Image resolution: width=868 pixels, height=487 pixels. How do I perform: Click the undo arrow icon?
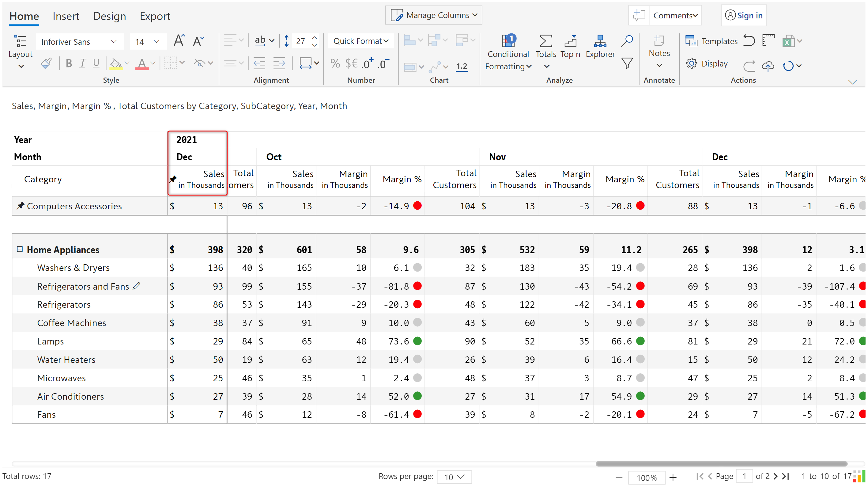(749, 41)
